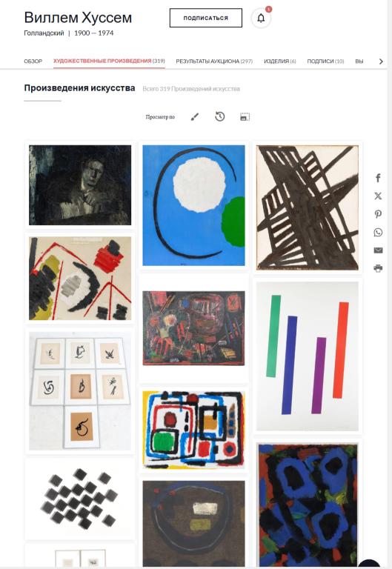This screenshot has height=569, width=392.
Task: Share page on X (Twitter)
Action: pyautogui.click(x=378, y=196)
